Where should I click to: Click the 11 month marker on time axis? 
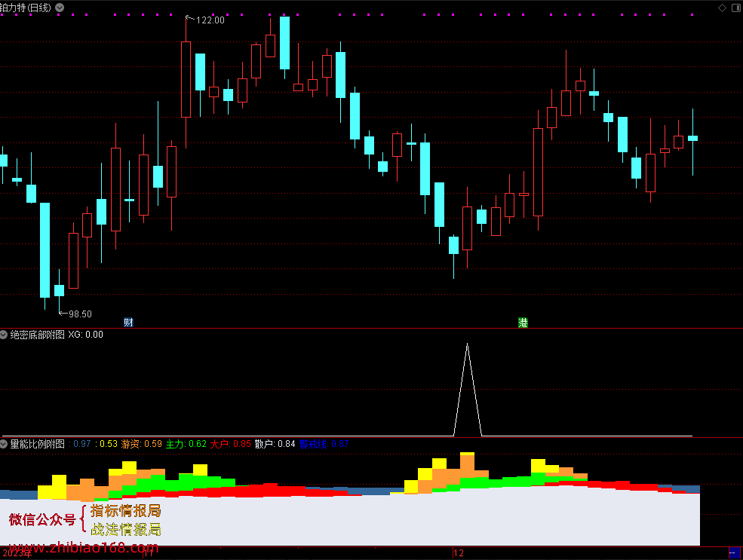[149, 552]
